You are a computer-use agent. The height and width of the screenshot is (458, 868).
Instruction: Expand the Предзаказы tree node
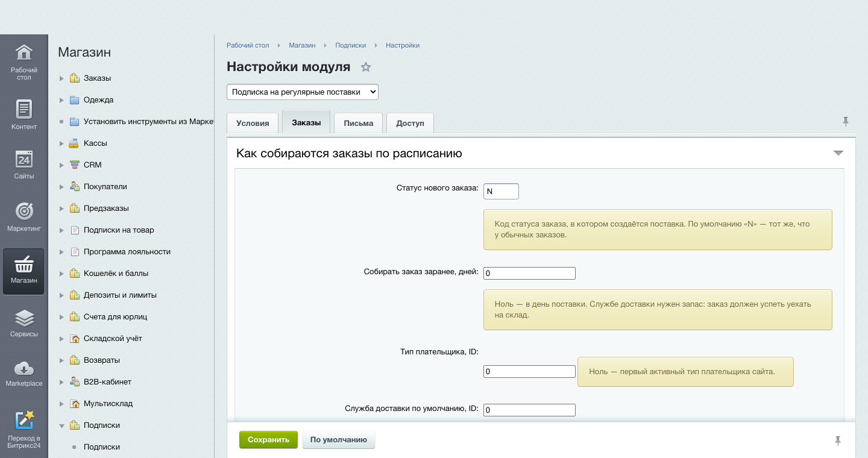61,209
